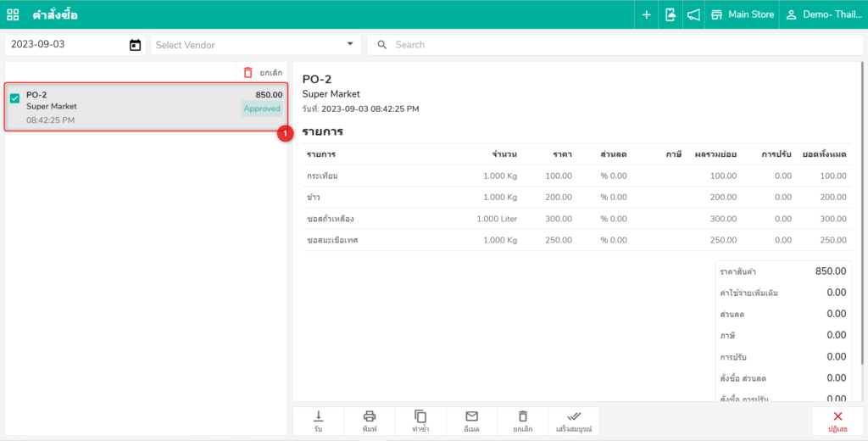The width and height of the screenshot is (868, 441).
Task: Click the date field 2023-09-03
Action: (x=75, y=45)
